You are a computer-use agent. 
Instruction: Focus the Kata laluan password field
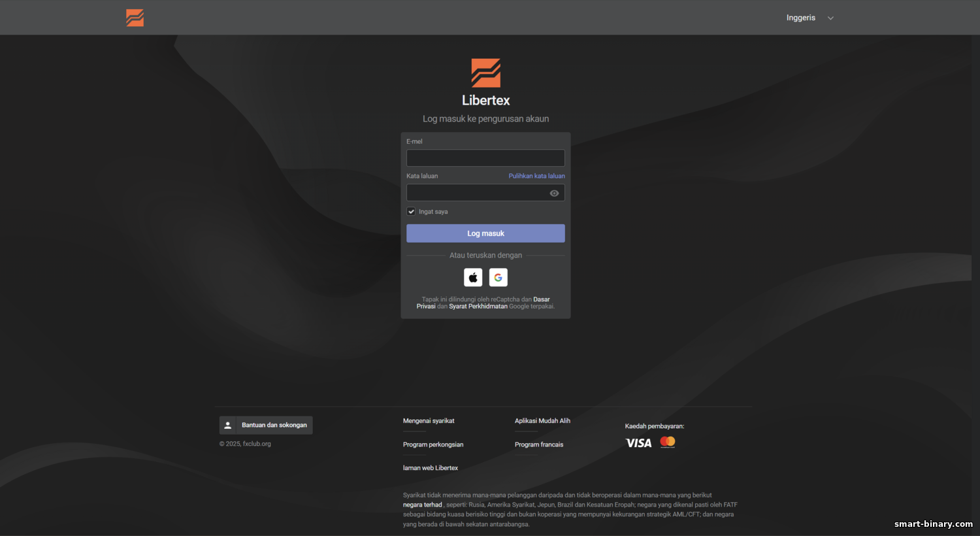485,193
